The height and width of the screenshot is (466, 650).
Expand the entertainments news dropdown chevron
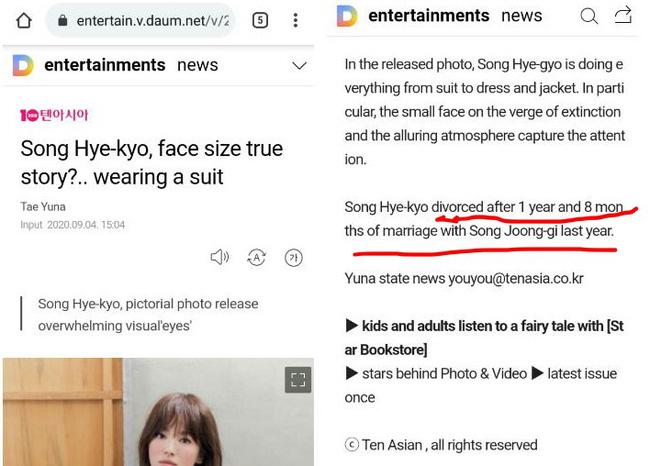coord(298,66)
